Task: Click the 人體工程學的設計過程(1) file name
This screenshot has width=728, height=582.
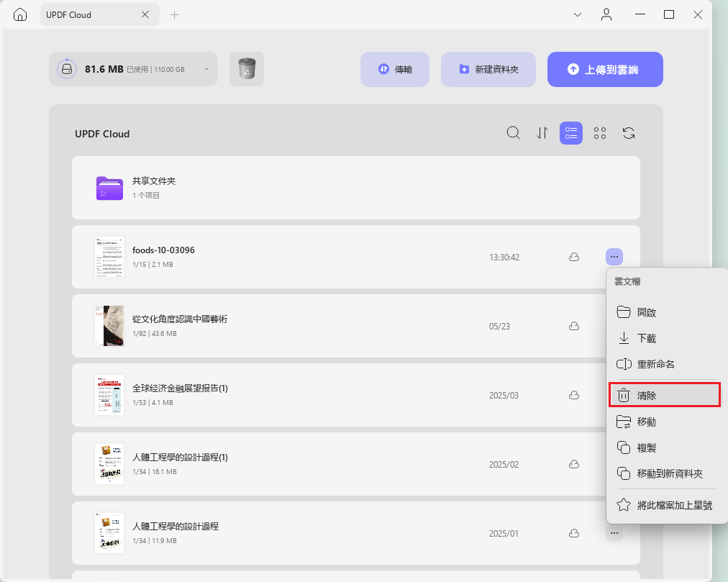Action: tap(180, 458)
